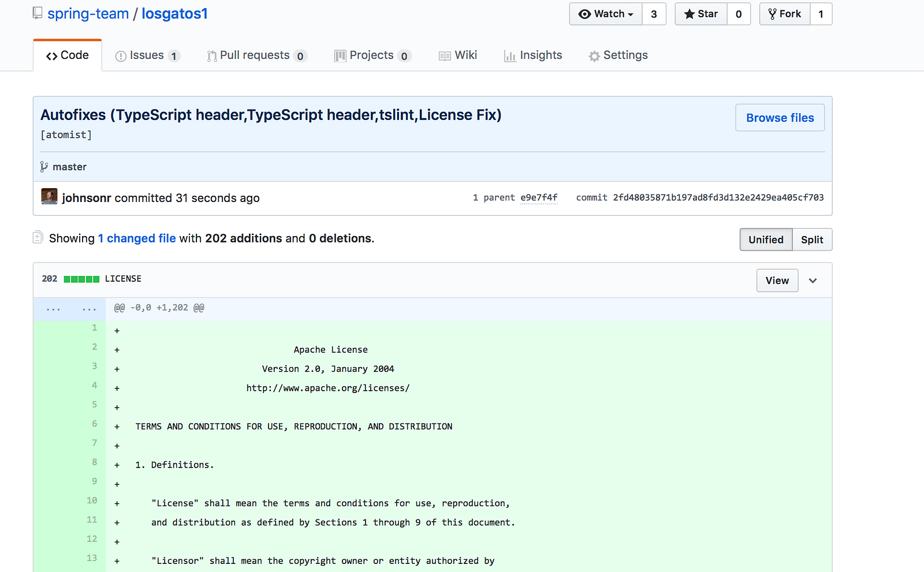Image resolution: width=924 pixels, height=572 pixels.
Task: Fork the losgatos1 repository
Action: point(785,14)
